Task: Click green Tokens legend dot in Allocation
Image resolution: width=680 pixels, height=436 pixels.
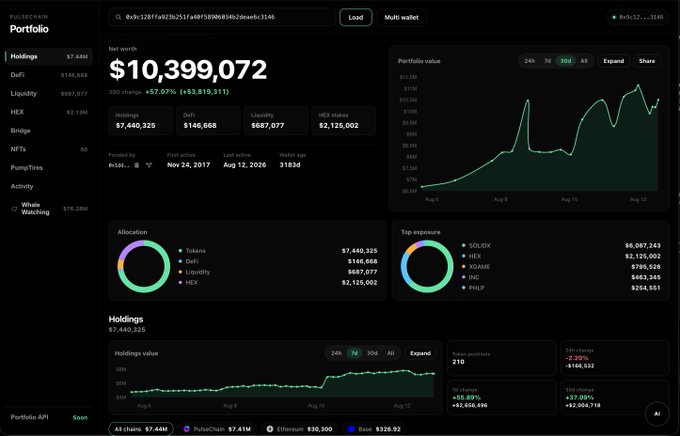Action: [180, 251]
